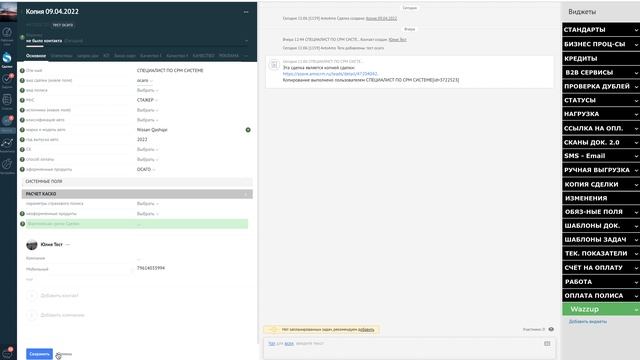Collapse the РАСЧЕТ КАСКО section header
640x360 pixels.
[x=137, y=194]
